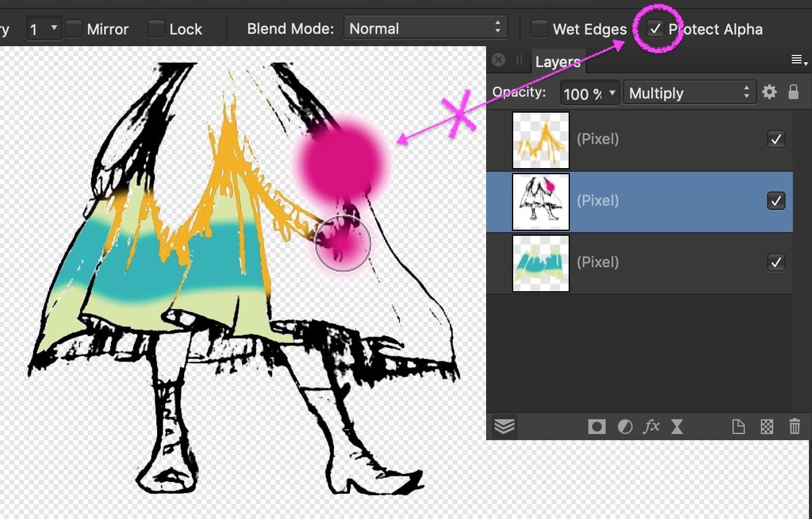Tick the Lock checkbox in the toolbar
The height and width of the screenshot is (519, 812).
tap(156, 28)
